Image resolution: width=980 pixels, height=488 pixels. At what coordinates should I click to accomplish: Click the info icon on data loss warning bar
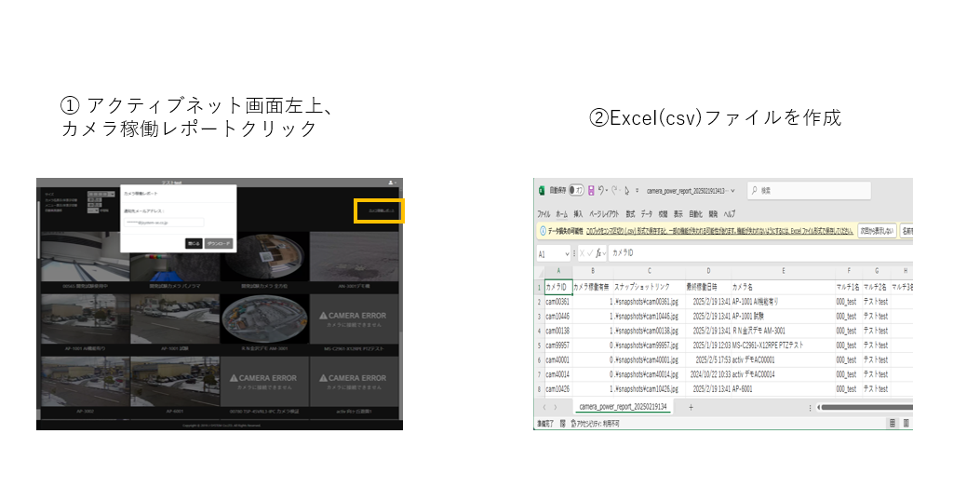point(542,231)
